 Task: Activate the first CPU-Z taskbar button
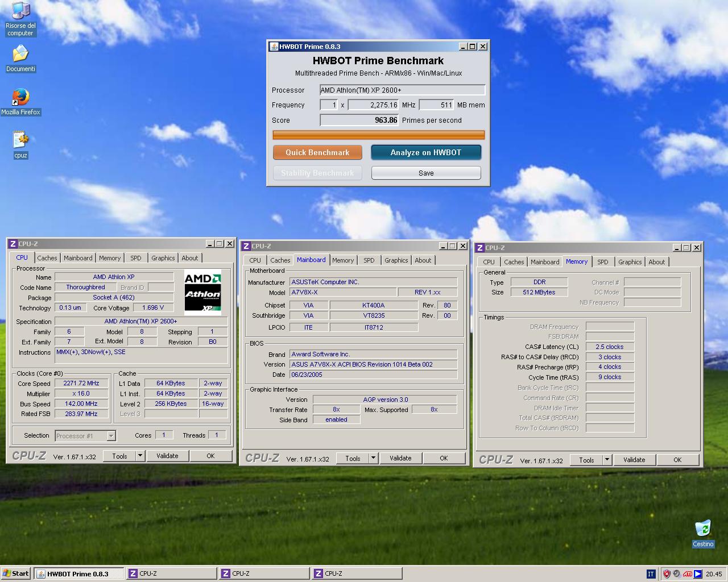tap(172, 573)
